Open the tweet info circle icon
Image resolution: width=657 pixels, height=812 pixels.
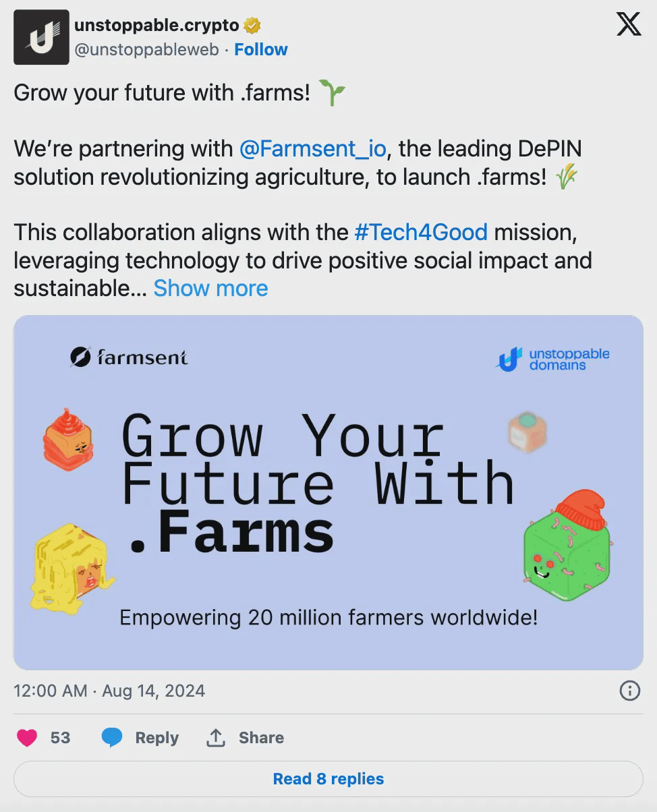click(629, 691)
